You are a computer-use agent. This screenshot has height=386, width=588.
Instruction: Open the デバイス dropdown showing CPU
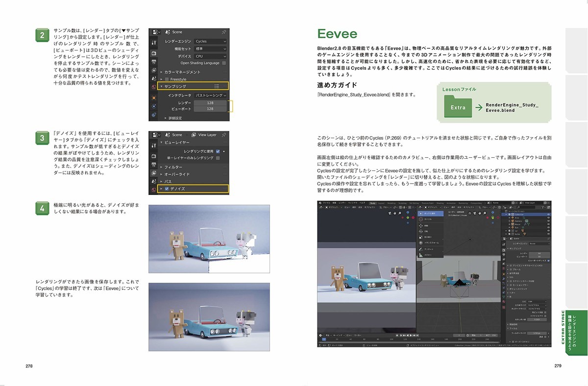point(210,56)
